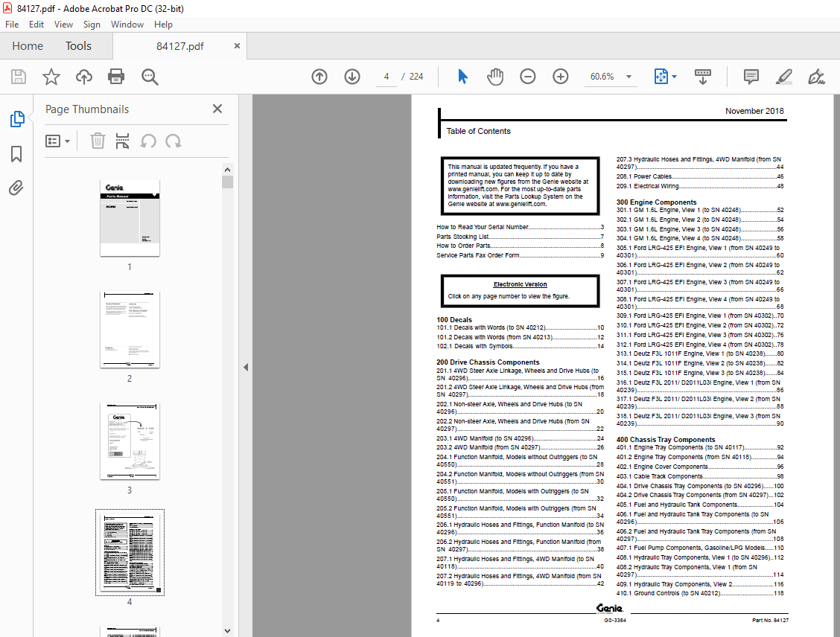The height and width of the screenshot is (637, 840).
Task: Open the Edit menu
Action: [36, 25]
